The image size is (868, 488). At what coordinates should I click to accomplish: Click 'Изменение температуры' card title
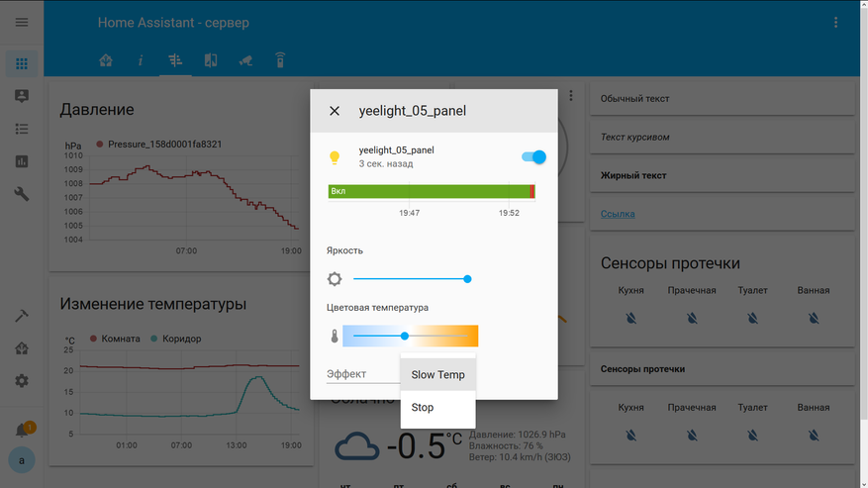(x=152, y=304)
